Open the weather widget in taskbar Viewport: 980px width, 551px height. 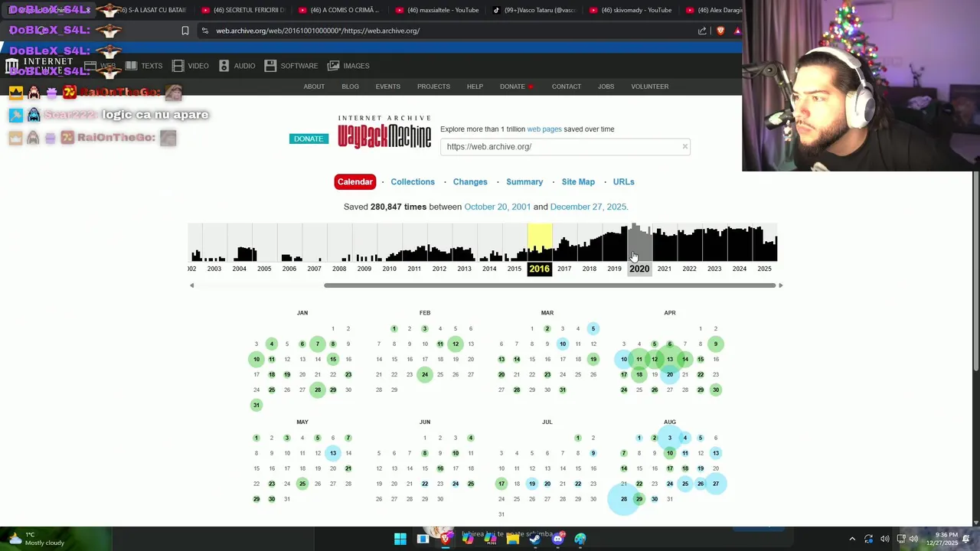36,539
